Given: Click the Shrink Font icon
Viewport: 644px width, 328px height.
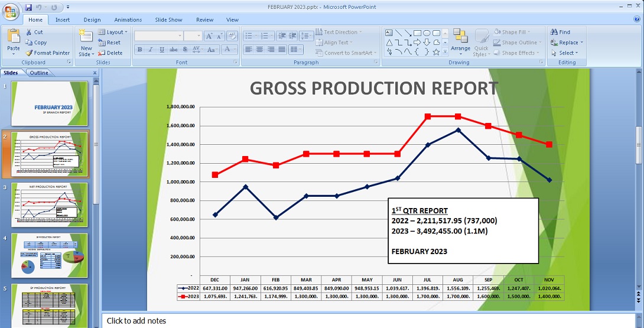Looking at the screenshot, I should tap(219, 36).
